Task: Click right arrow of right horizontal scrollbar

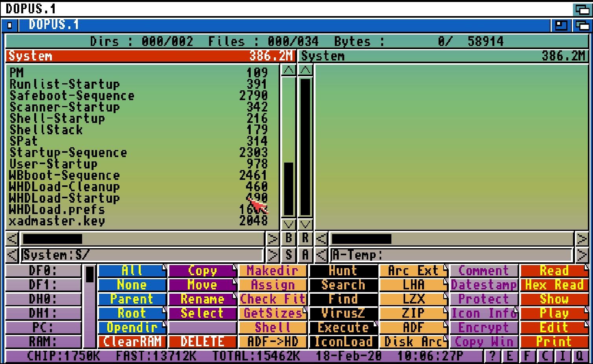Action: (582, 238)
